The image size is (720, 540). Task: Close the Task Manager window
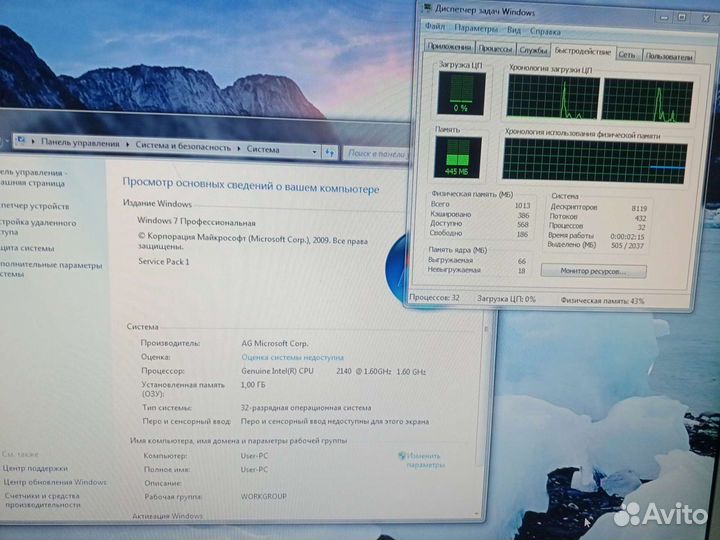point(705,18)
